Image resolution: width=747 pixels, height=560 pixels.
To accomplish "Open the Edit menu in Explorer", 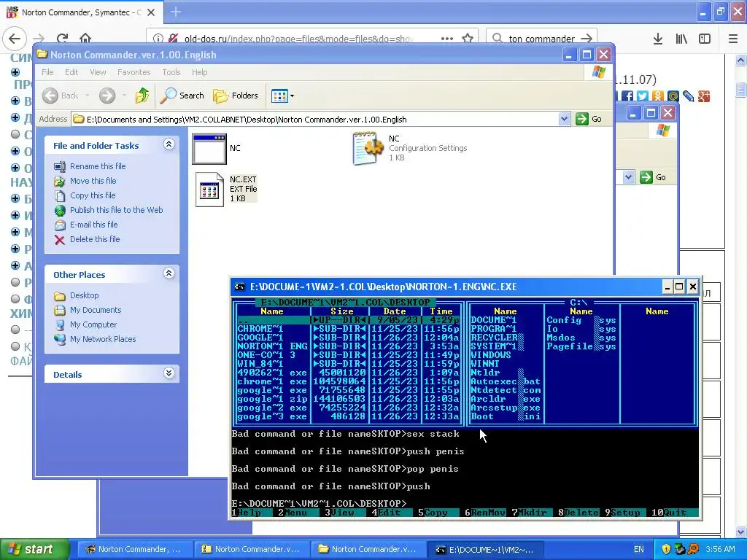I will 71,72.
